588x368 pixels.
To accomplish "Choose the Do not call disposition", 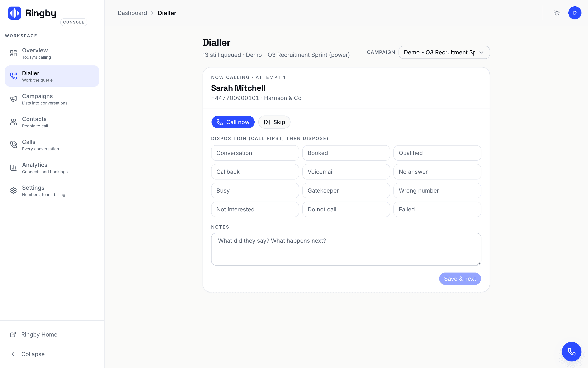I will pyautogui.click(x=346, y=209).
